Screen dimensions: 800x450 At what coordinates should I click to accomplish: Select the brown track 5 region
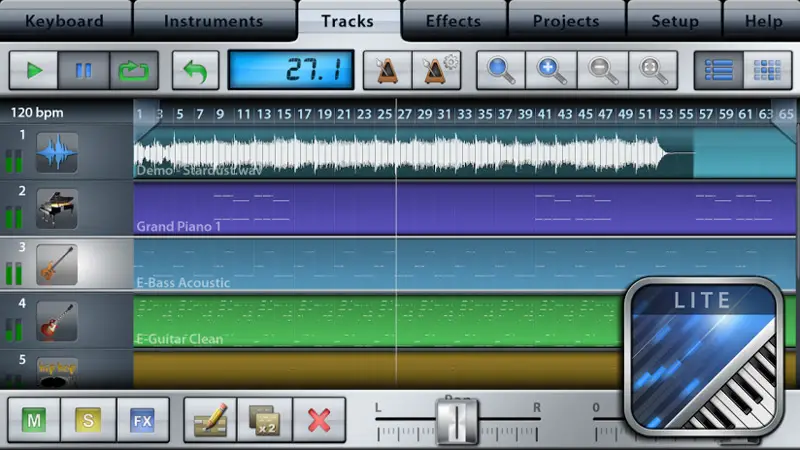[378, 370]
